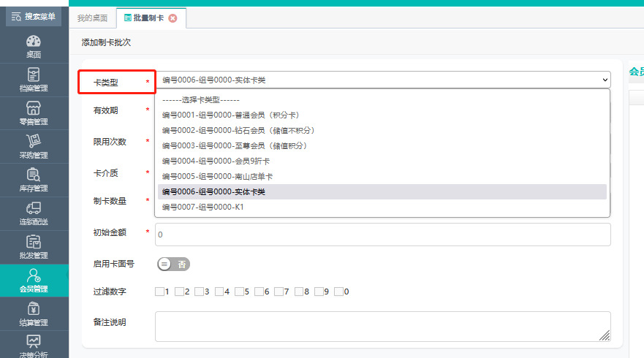This screenshot has width=644, height=358.
Task: Select 编号0003 至尊会员（储值积分）option
Action: [x=382, y=145]
